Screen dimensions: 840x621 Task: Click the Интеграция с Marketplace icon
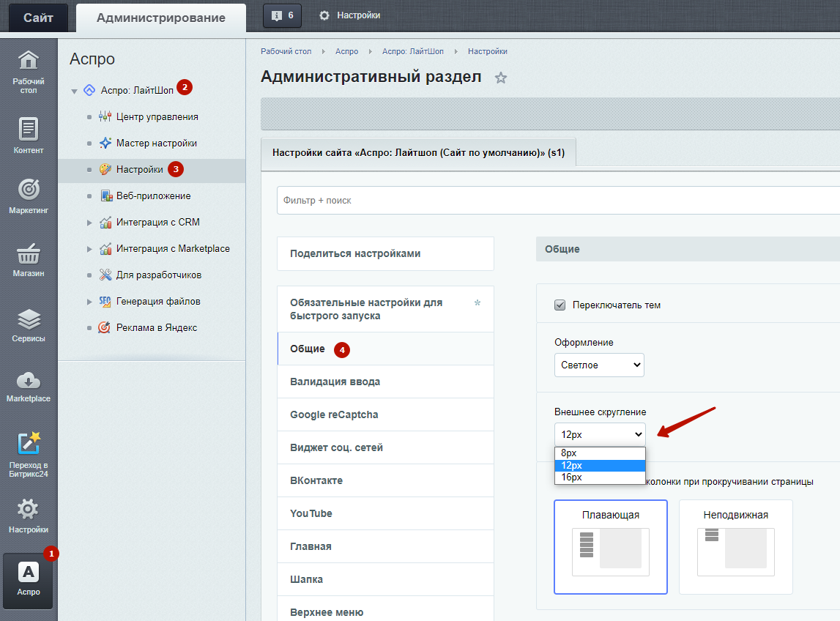click(x=105, y=248)
